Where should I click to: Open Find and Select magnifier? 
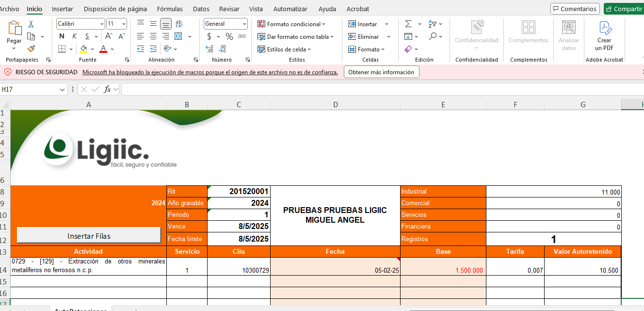point(433,36)
